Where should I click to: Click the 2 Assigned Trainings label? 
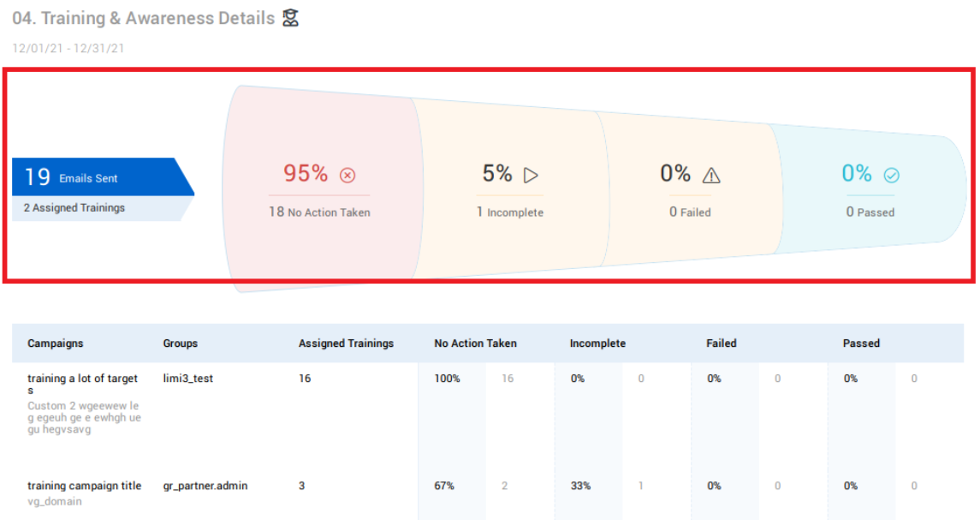click(74, 208)
